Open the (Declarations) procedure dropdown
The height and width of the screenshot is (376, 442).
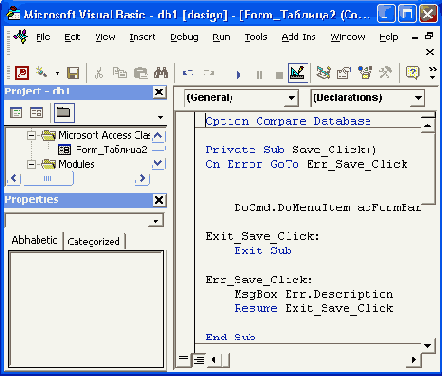coord(368,98)
